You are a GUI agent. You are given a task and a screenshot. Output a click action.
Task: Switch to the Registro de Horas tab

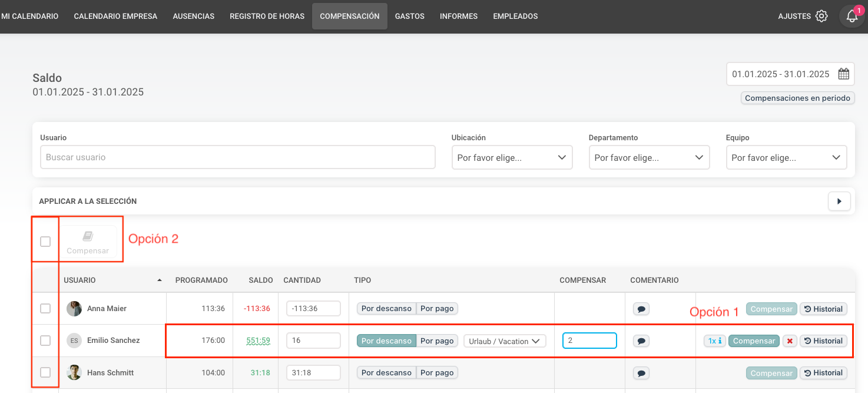pyautogui.click(x=267, y=16)
